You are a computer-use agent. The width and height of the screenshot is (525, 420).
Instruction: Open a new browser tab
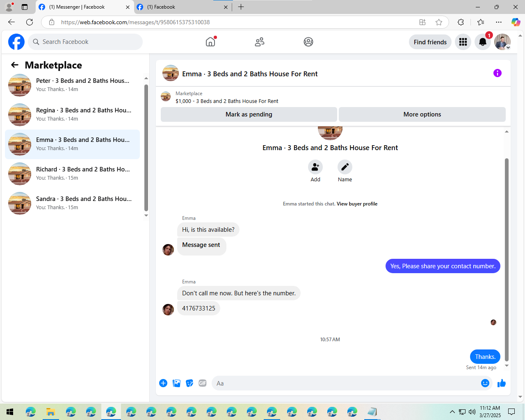pos(241,7)
